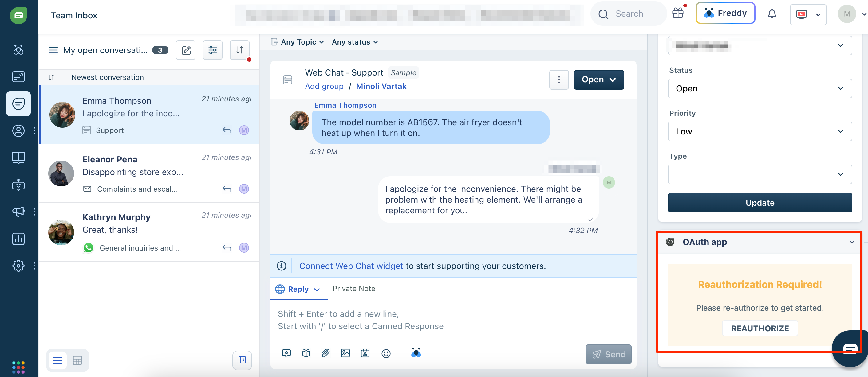Open the Analytics panel in the left sidebar
This screenshot has width=868, height=377.
[x=18, y=239]
